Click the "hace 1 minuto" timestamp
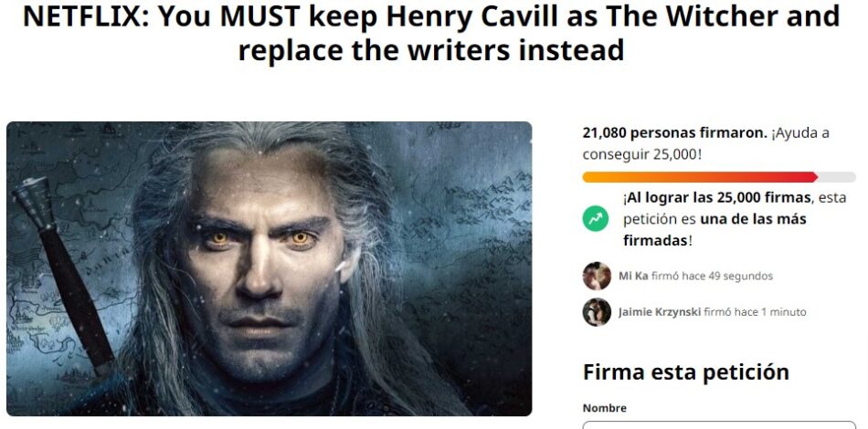This screenshot has height=429, width=868. click(x=770, y=312)
